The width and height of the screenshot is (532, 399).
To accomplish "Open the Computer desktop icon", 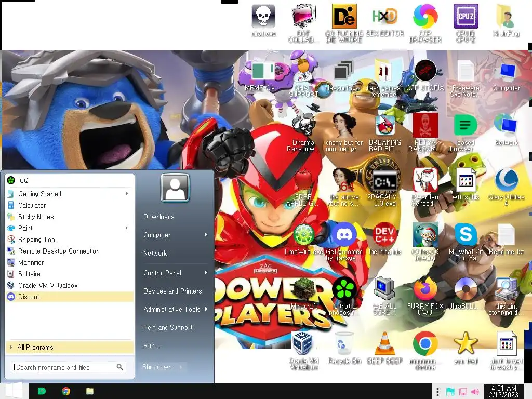I will coord(506,72).
